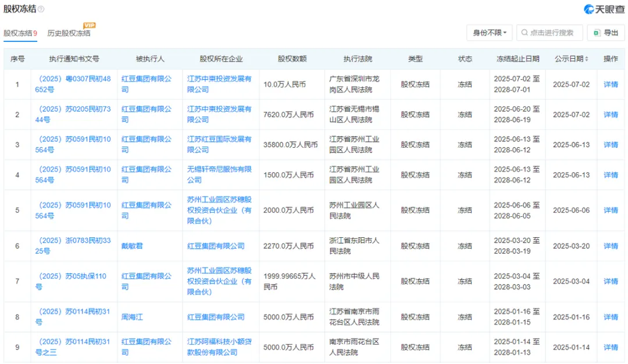Open 详情 for row 5
Image resolution: width=628 pixels, height=364 pixels.
coord(611,210)
